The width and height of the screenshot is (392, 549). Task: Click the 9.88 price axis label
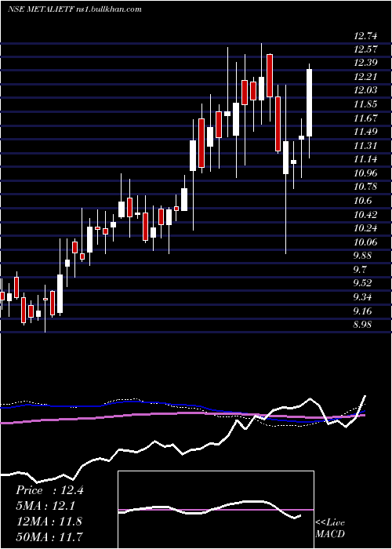pos(363,256)
